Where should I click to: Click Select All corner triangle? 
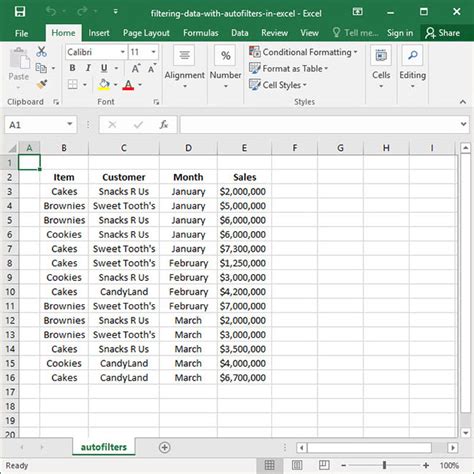click(12, 148)
